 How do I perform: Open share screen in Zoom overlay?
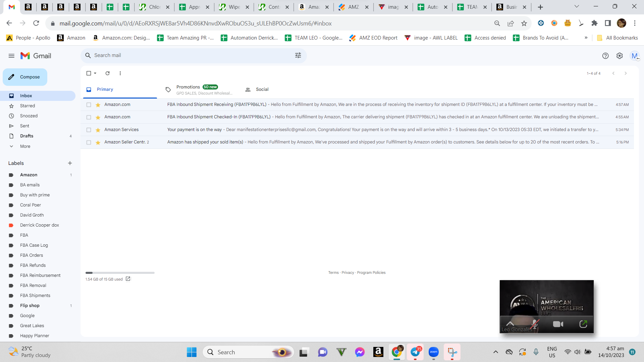click(x=583, y=324)
